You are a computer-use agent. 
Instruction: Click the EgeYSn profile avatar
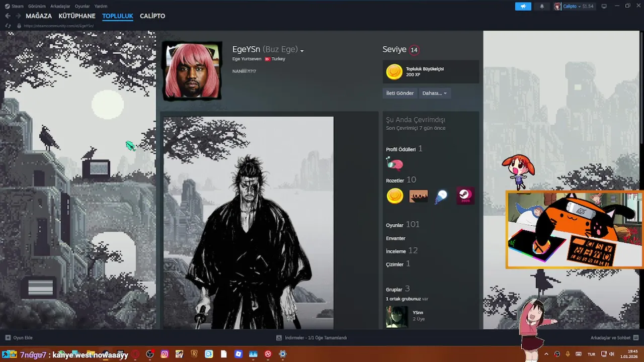(x=192, y=71)
